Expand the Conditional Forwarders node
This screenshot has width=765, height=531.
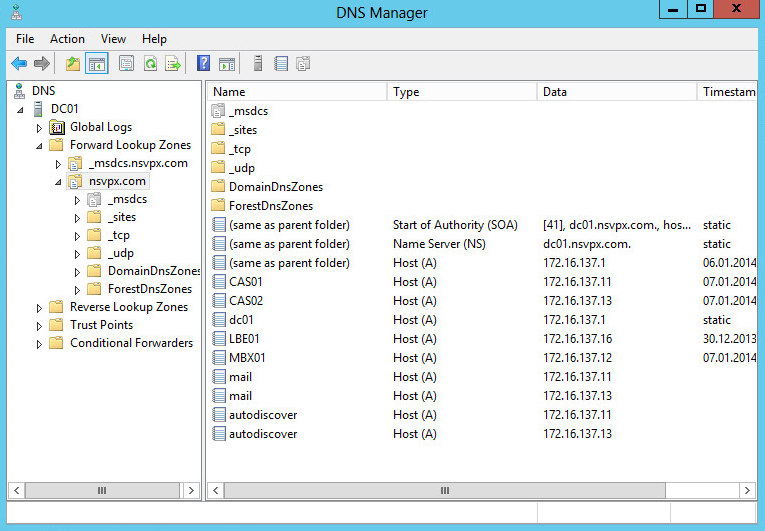40,344
